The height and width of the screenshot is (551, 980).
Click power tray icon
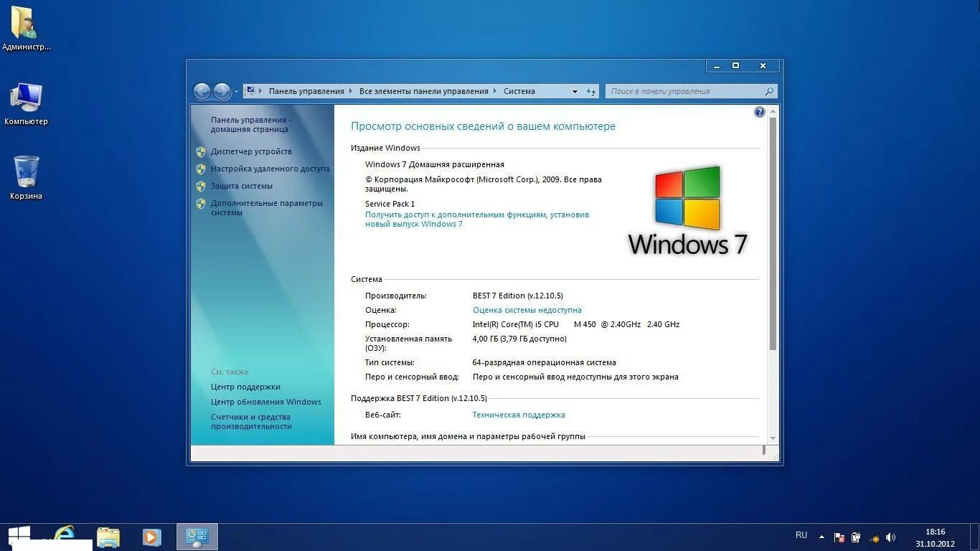click(x=856, y=537)
